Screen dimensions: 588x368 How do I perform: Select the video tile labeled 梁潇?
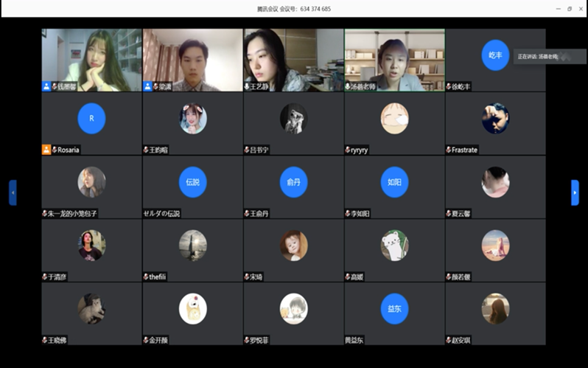pyautogui.click(x=192, y=59)
